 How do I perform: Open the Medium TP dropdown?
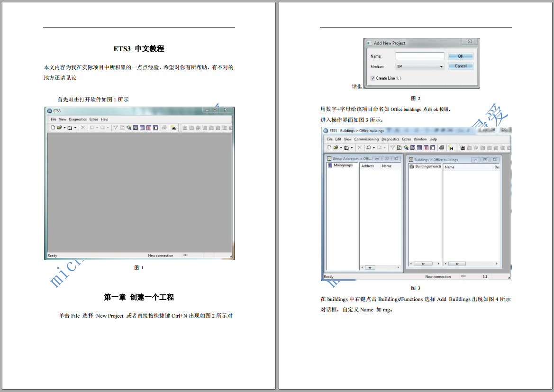[x=441, y=67]
